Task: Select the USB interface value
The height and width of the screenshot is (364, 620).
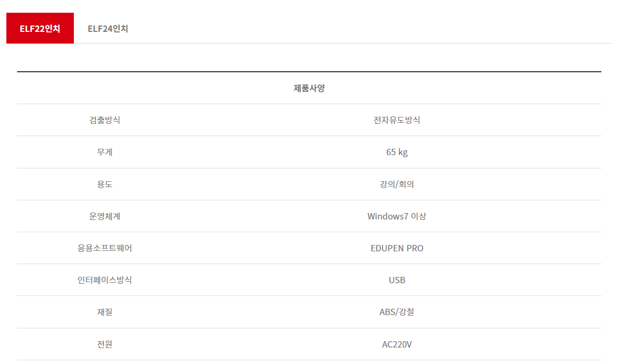Action: (x=397, y=280)
